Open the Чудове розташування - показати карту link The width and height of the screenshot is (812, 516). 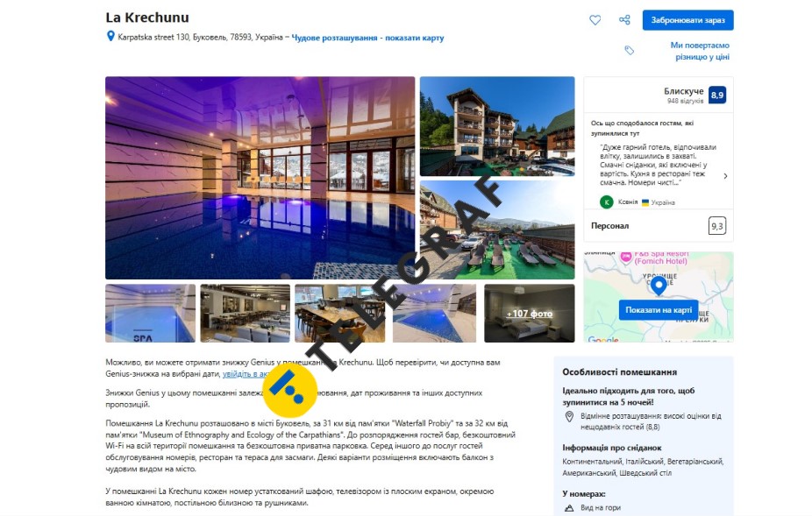click(367, 38)
